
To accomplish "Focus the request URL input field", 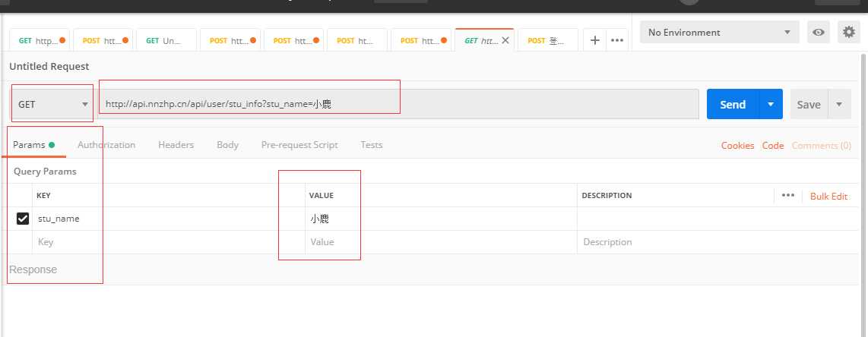I will coord(398,104).
